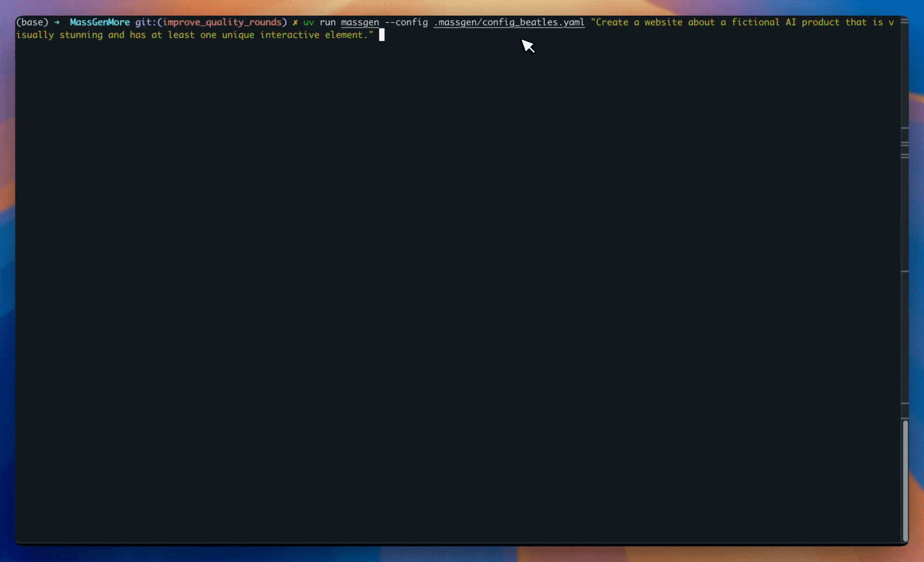Click the word 'stunning' on the second line
The width and height of the screenshot is (924, 562).
pyautogui.click(x=81, y=35)
